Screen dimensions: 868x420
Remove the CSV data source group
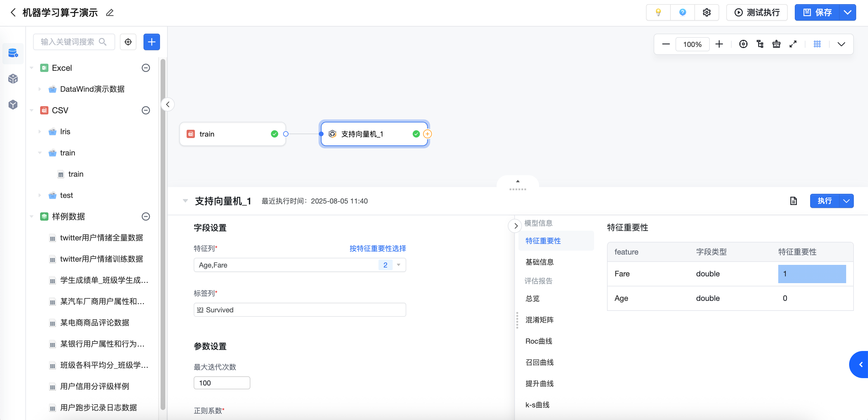click(x=146, y=110)
